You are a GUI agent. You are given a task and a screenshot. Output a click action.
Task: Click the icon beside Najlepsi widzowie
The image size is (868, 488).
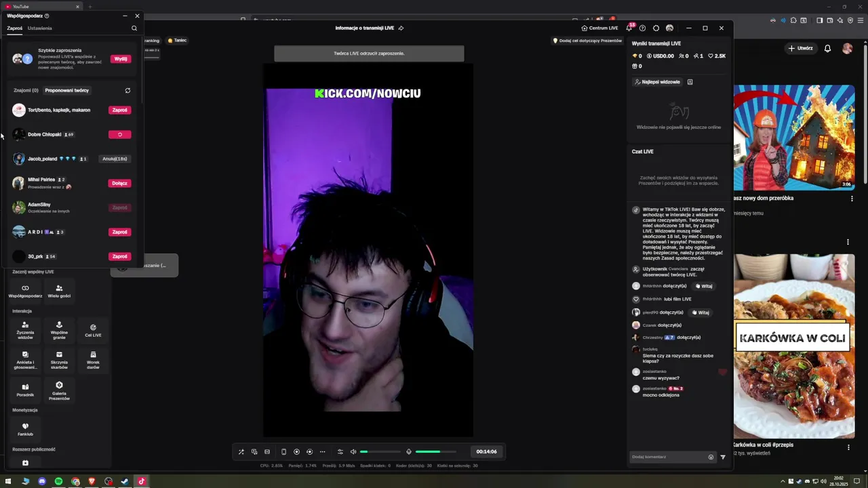pyautogui.click(x=690, y=82)
